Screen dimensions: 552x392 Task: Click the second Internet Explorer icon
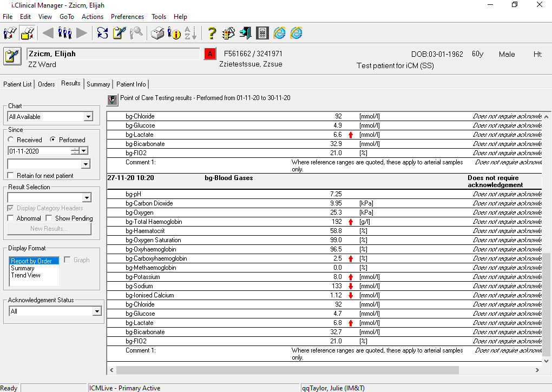[x=296, y=33]
